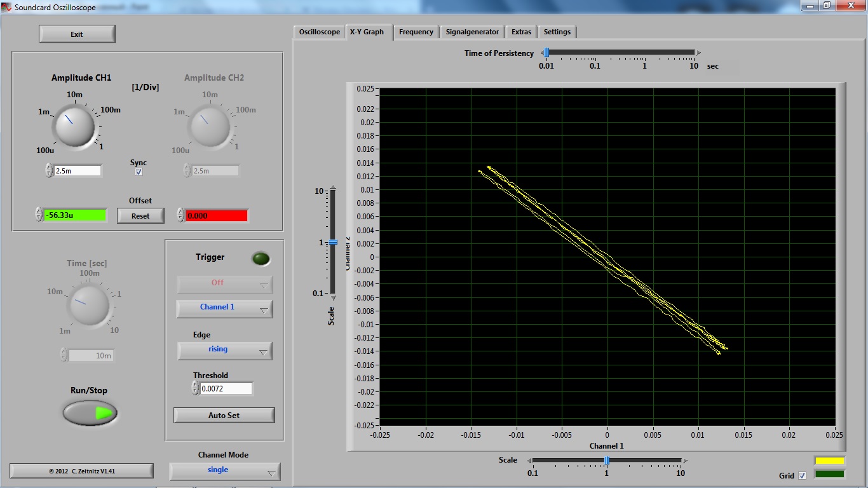Toggle the Sync checkbox
The image size is (868, 488).
[x=139, y=172]
